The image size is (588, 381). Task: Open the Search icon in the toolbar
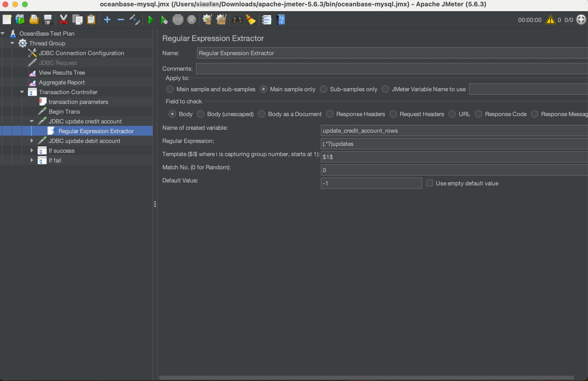(x=237, y=20)
